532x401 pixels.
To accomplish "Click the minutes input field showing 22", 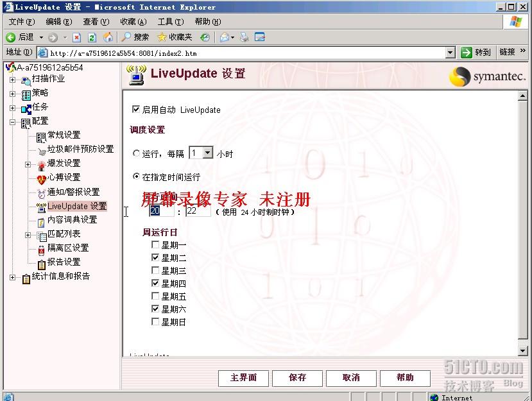I will (198, 211).
